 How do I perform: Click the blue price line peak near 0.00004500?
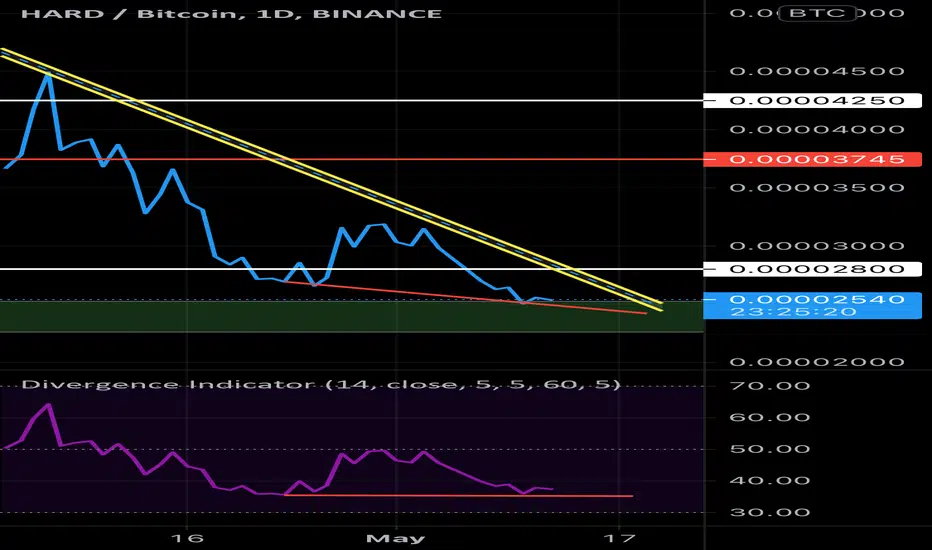[48, 76]
